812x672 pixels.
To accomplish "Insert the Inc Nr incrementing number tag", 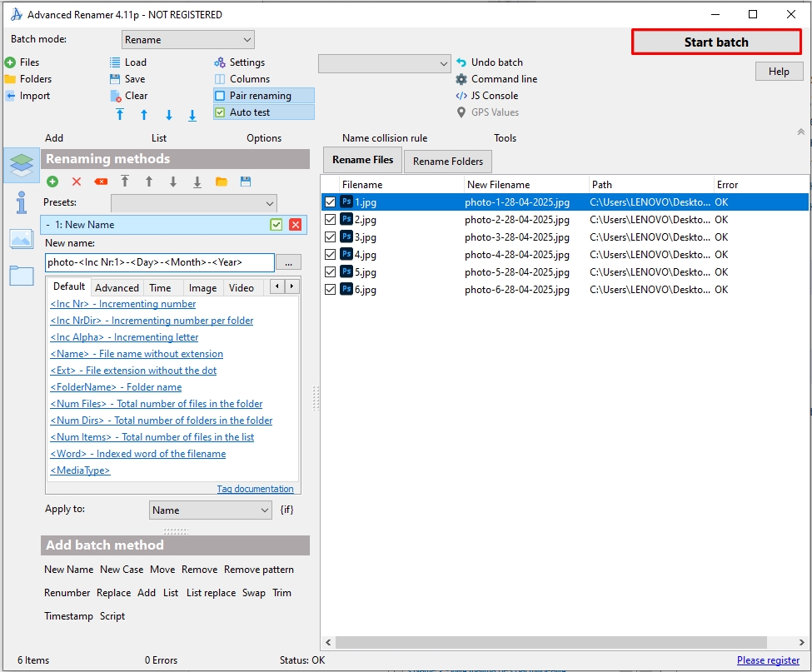I will (122, 304).
